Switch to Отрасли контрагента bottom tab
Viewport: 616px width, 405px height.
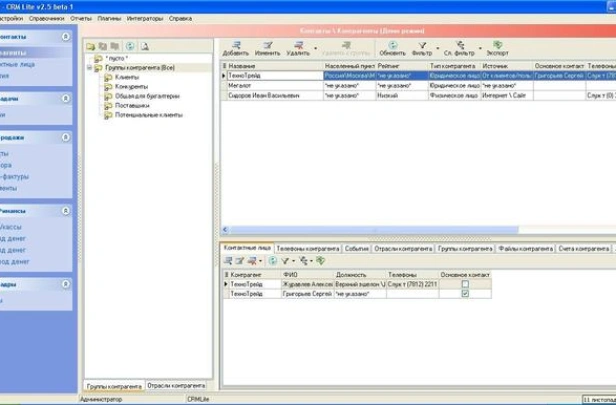pos(176,386)
